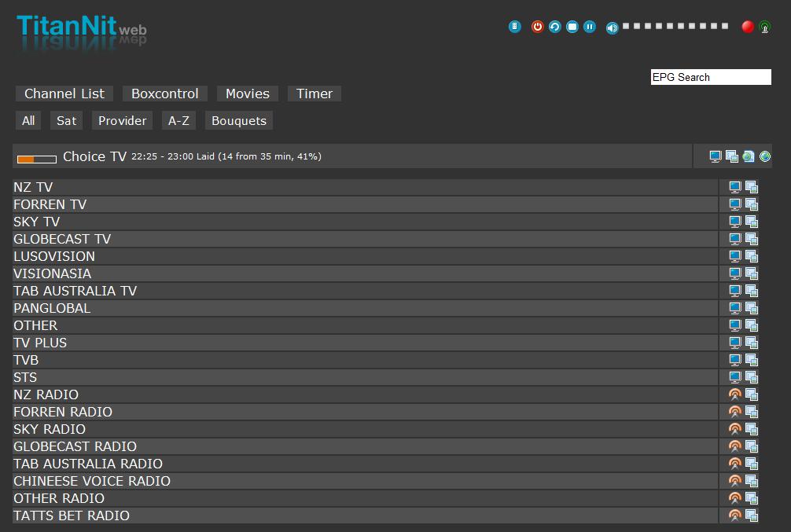The height and width of the screenshot is (532, 791).
Task: Filter channels by Provider
Action: 122,121
